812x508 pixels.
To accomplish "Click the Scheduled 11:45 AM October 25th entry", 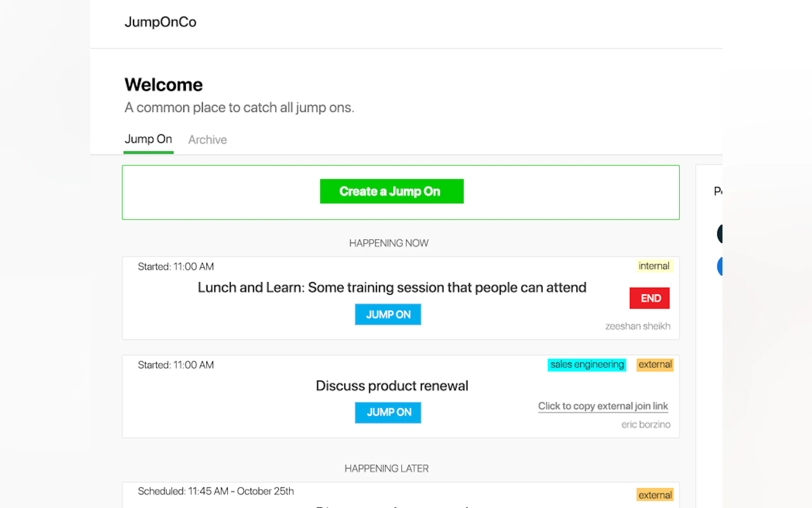I will pos(215,491).
